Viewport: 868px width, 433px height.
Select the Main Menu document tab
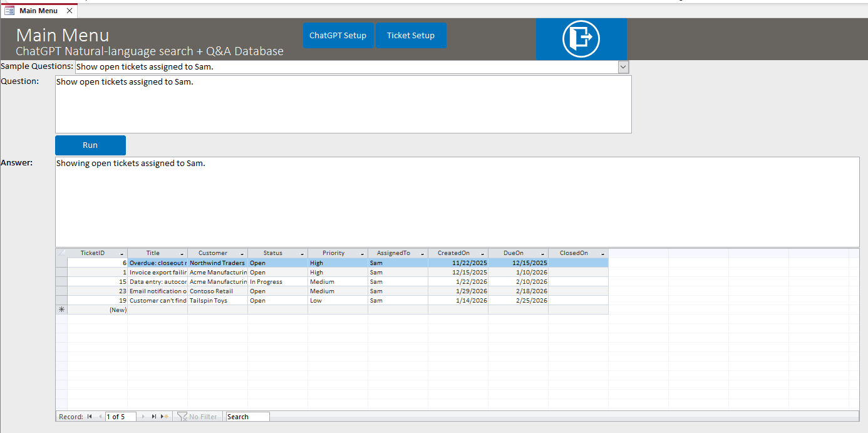[x=38, y=11]
